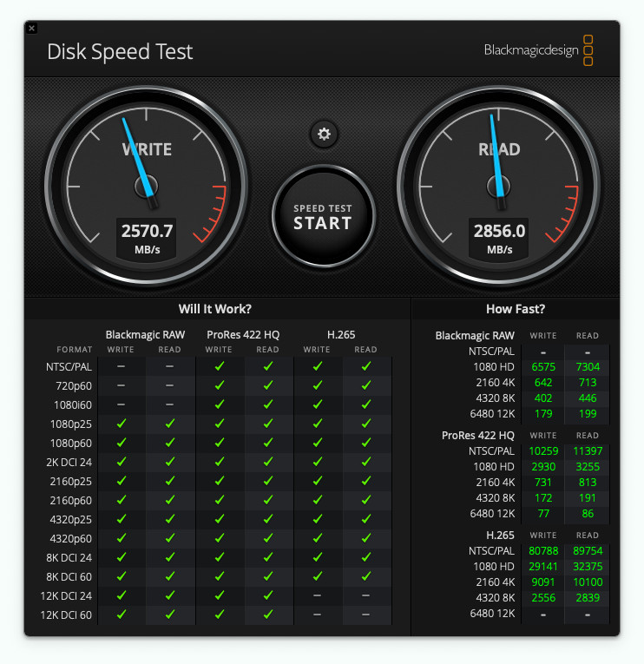The image size is (644, 664).
Task: Click Blackmagic RAW read dash for 720p60
Action: click(x=170, y=385)
